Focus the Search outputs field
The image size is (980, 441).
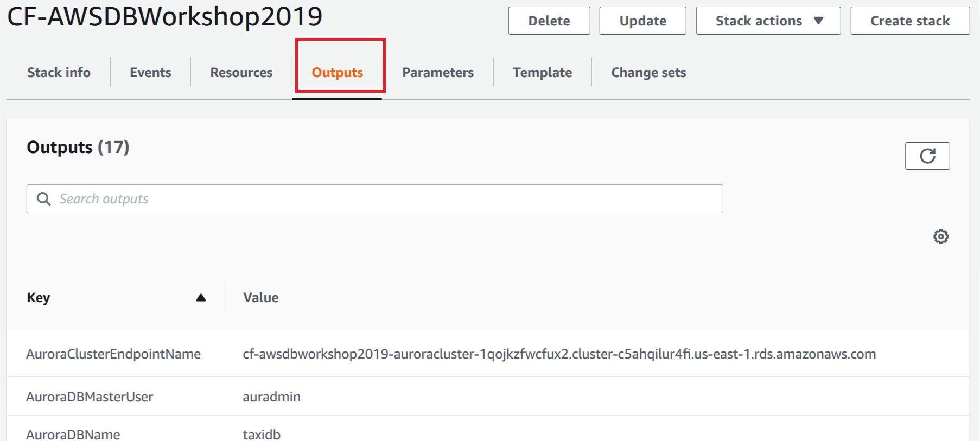[x=374, y=199]
